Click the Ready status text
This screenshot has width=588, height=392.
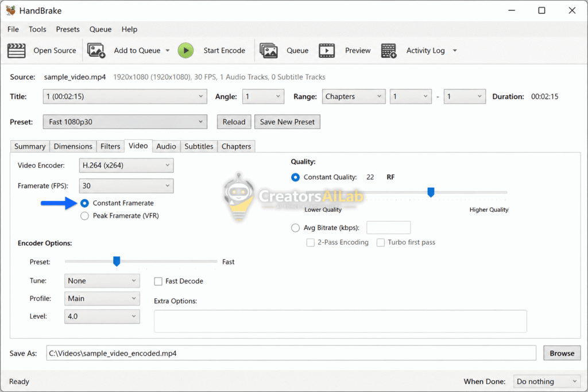pos(19,381)
